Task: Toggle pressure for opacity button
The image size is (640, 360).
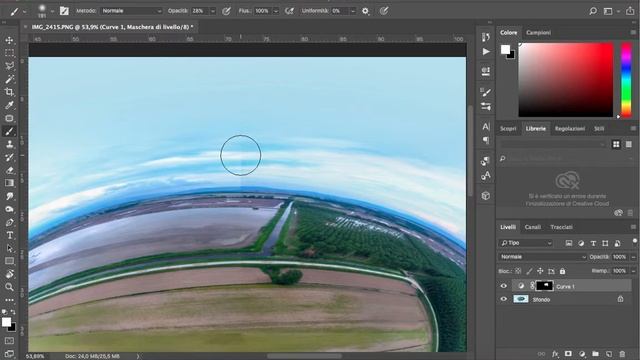Action: click(x=227, y=11)
